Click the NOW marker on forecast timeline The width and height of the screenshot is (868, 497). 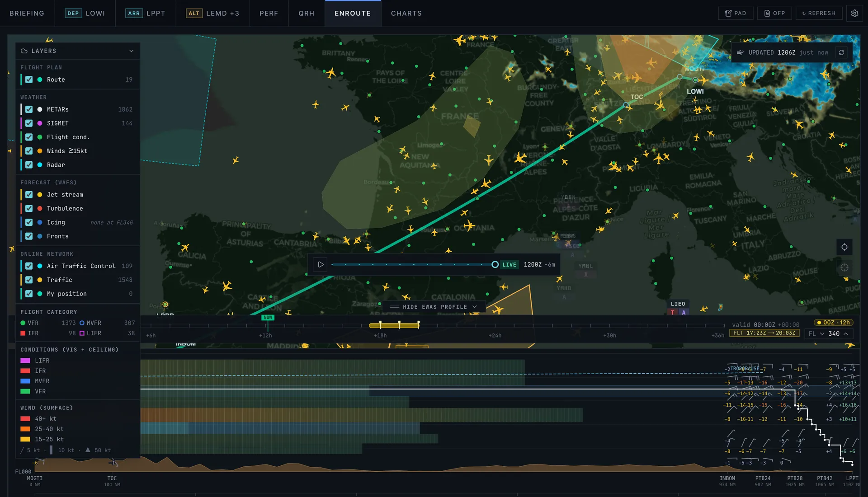[x=268, y=318]
